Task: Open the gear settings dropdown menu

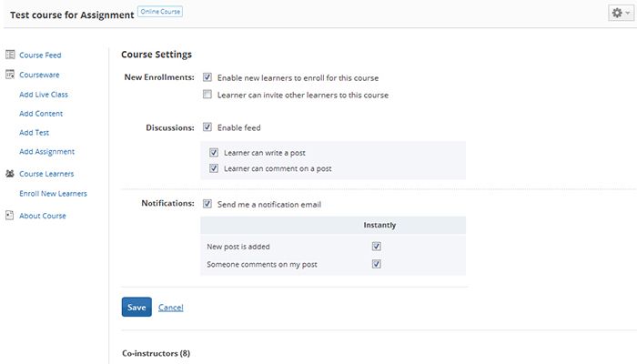Action: point(621,13)
